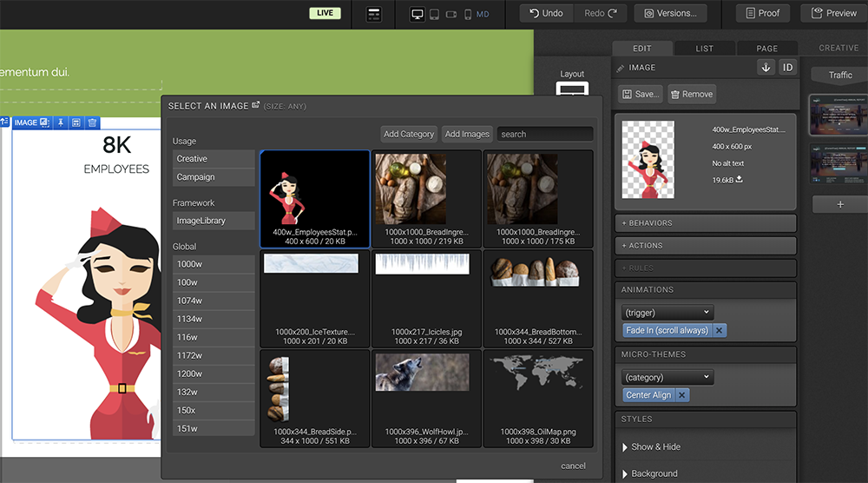Remove the Fade In scroll always animation
The height and width of the screenshot is (483, 868).
(719, 330)
